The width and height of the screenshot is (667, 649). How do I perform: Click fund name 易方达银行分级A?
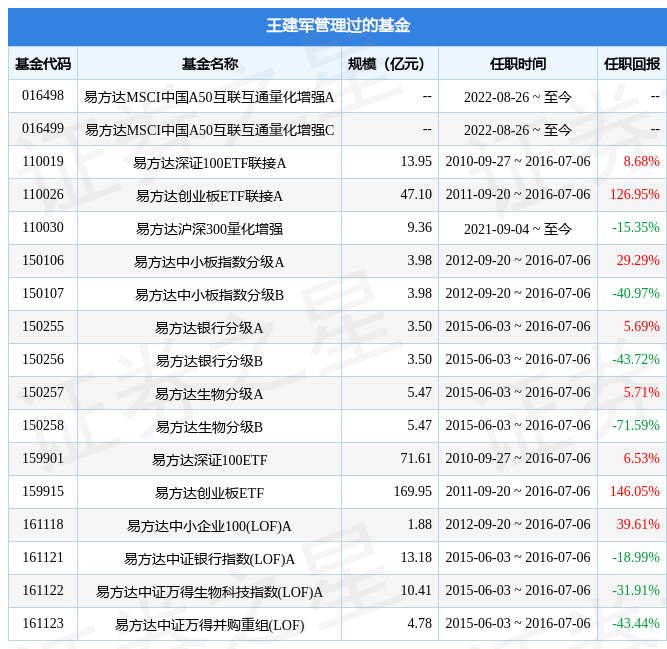click(x=209, y=328)
